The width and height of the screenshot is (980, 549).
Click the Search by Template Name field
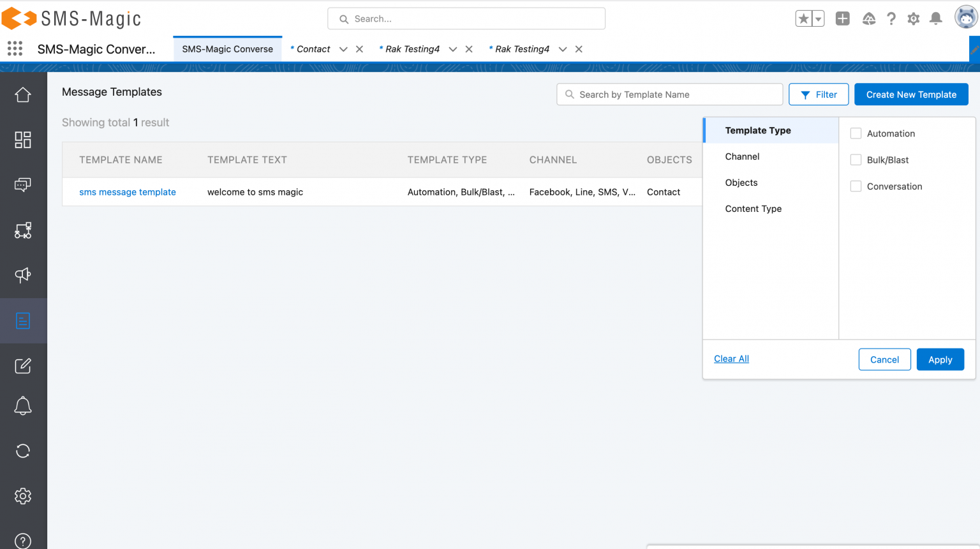point(669,94)
